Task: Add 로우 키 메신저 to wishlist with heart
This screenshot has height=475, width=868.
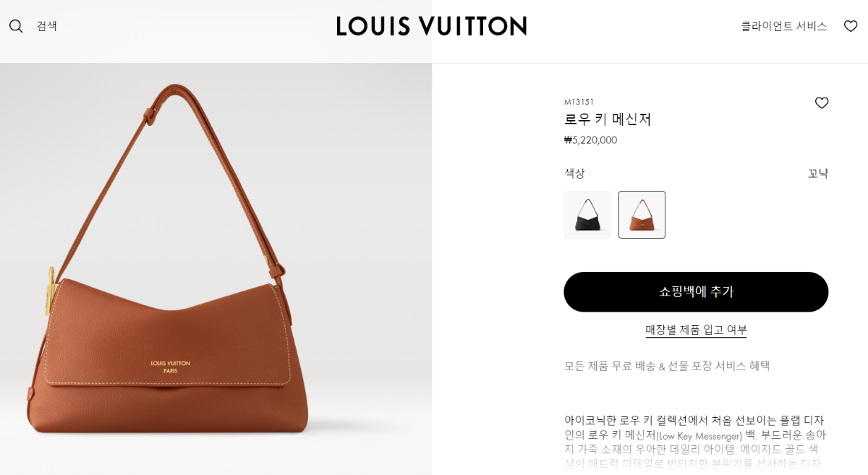Action: click(822, 103)
